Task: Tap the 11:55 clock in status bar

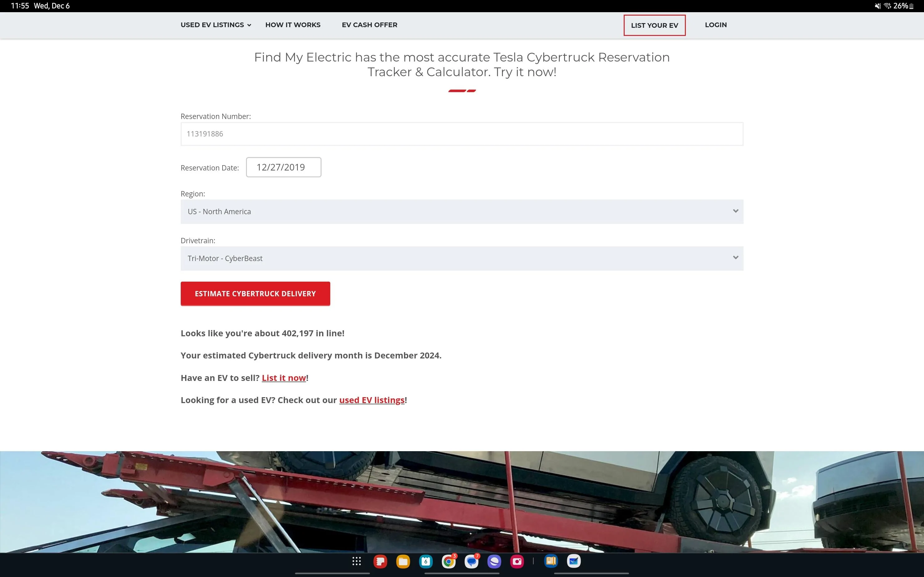Action: click(20, 6)
